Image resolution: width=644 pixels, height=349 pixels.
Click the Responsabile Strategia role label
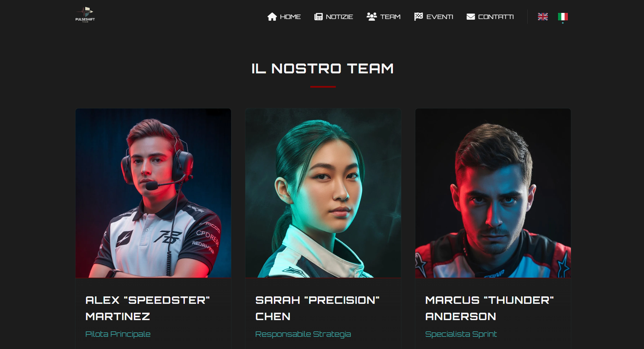click(x=303, y=334)
